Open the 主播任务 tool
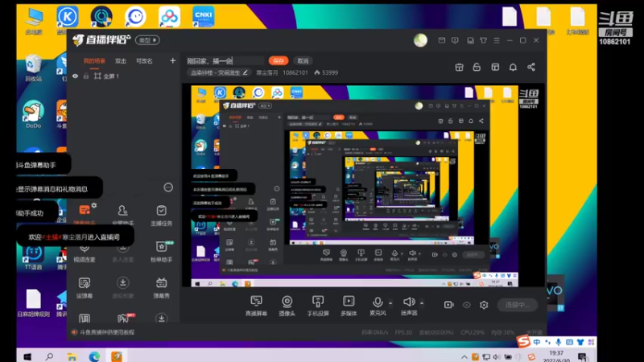The width and height of the screenshot is (644, 362). point(162,215)
